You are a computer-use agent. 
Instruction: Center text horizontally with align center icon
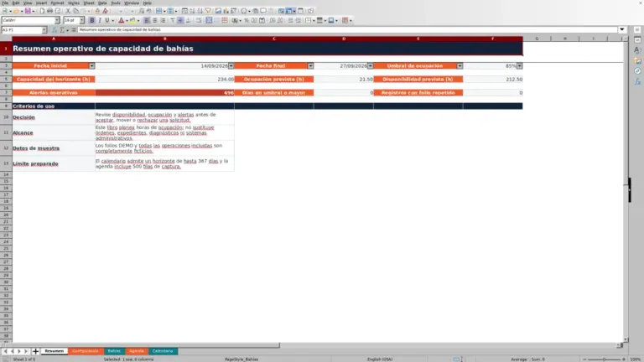[x=155, y=20]
